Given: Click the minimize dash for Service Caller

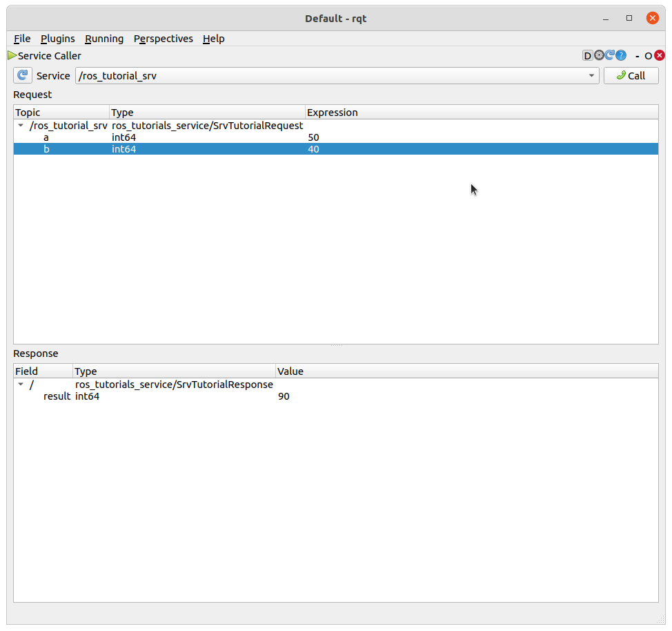Looking at the screenshot, I should point(638,56).
